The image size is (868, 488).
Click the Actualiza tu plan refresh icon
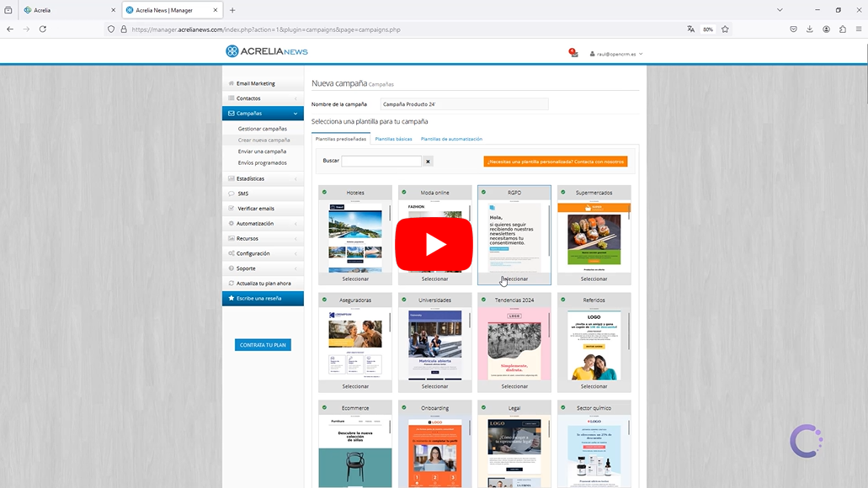[231, 284]
